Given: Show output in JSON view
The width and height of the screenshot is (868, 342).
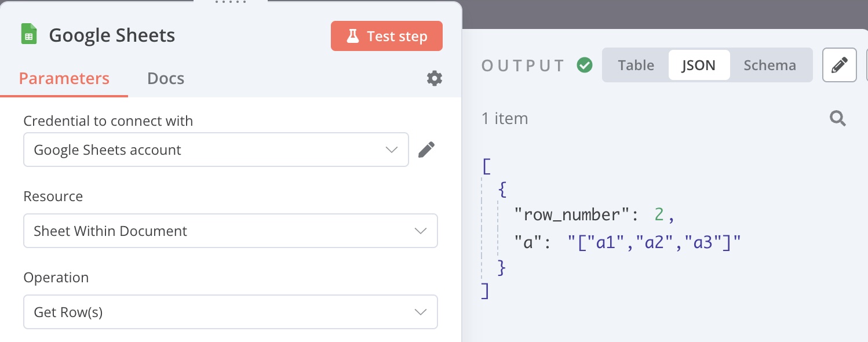Looking at the screenshot, I should pyautogui.click(x=699, y=65).
